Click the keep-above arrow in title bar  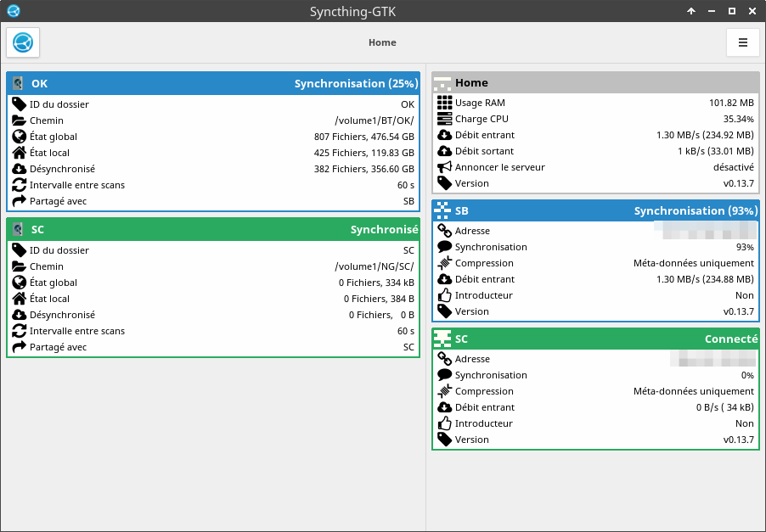[x=691, y=11]
